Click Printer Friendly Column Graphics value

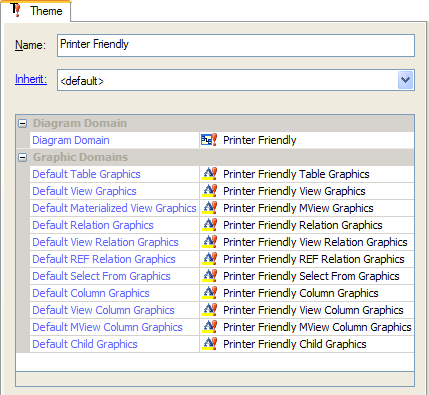coord(301,293)
